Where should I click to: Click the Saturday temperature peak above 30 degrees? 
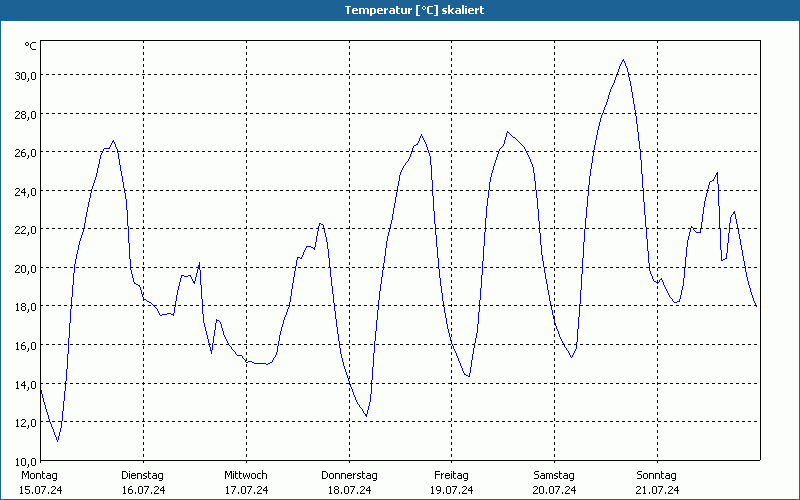click(623, 60)
